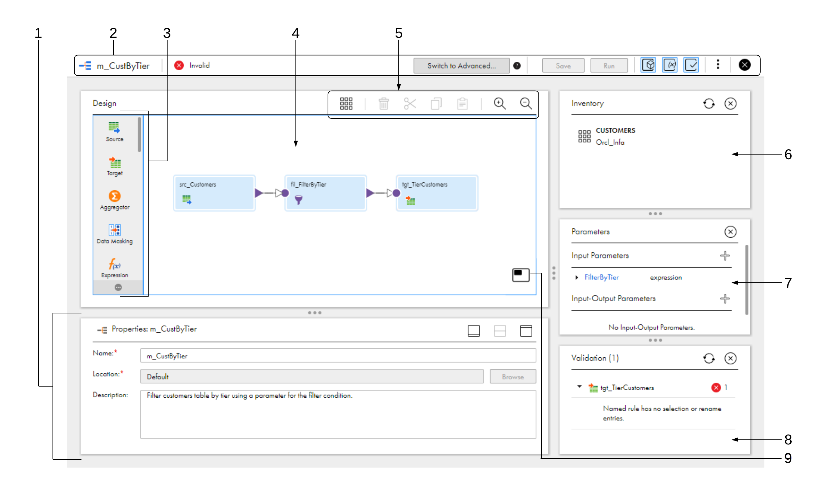Image resolution: width=836 pixels, height=504 pixels.
Task: Refresh the Validation panel
Action: click(x=709, y=358)
